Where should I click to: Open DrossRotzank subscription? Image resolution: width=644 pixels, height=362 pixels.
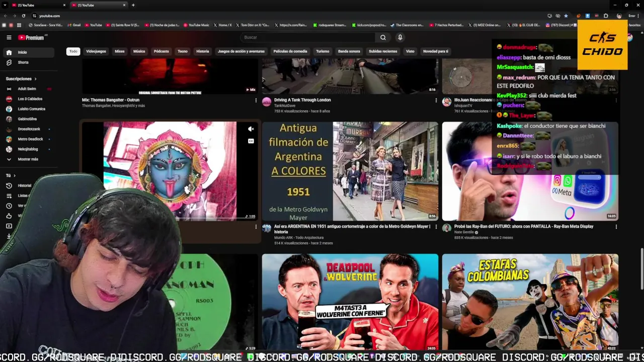coord(28,129)
